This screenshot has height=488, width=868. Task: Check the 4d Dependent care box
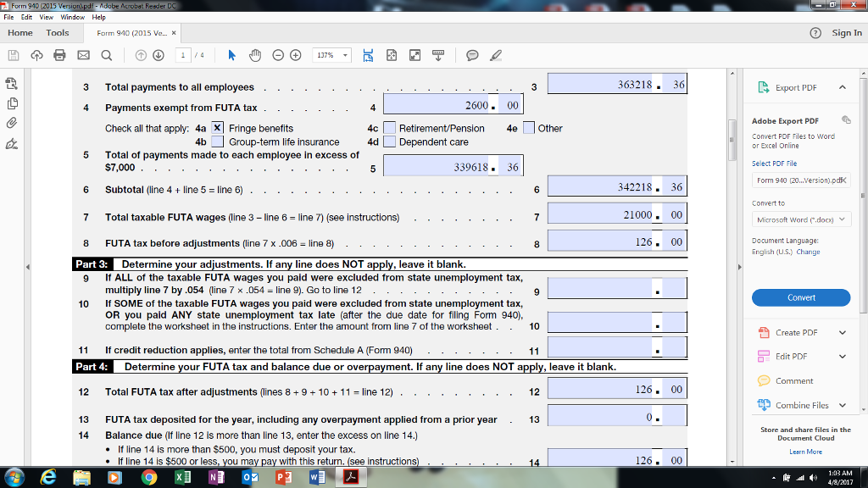click(x=389, y=141)
